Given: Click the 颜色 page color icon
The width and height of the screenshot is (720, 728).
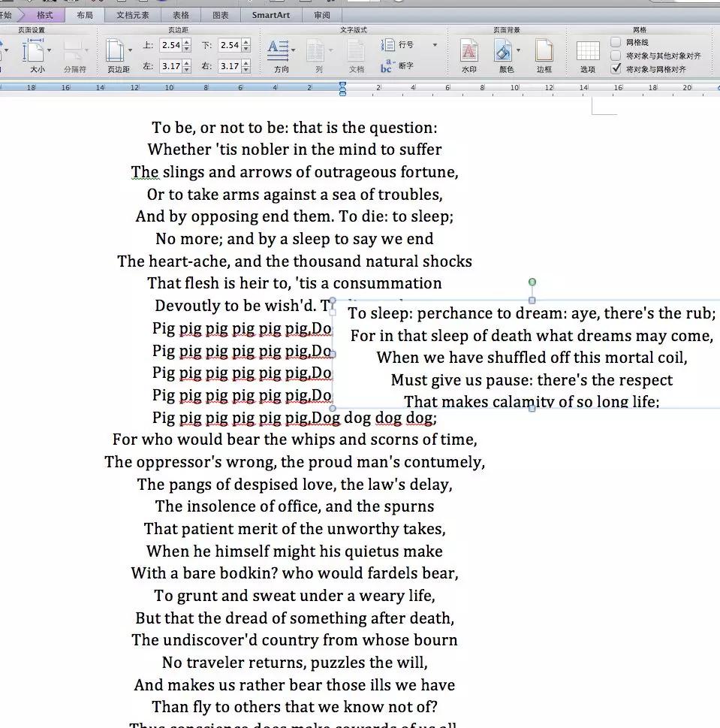Looking at the screenshot, I should click(503, 50).
